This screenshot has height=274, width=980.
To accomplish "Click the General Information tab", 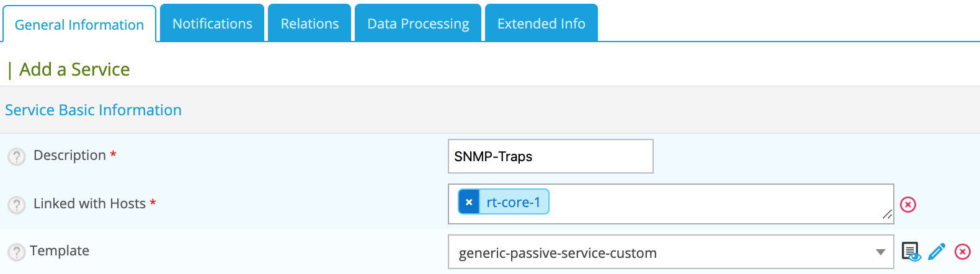I will point(79,25).
